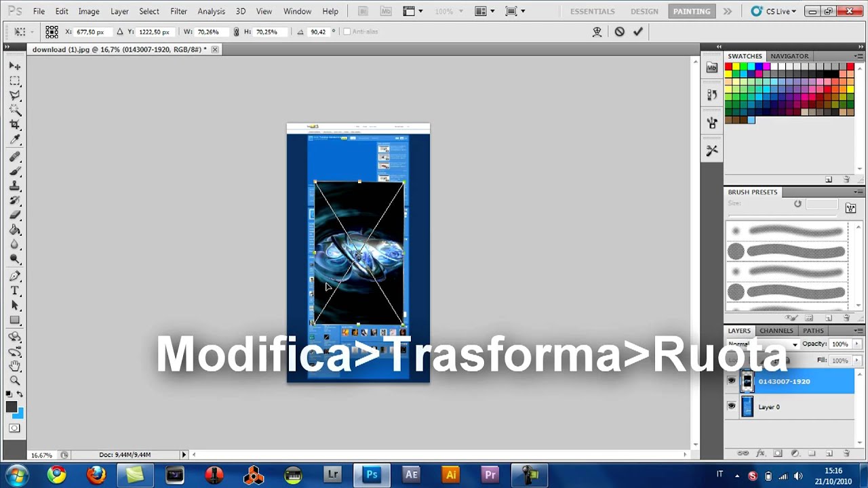This screenshot has height=488, width=868.
Task: Open the Opacity slider arrow
Action: 856,344
